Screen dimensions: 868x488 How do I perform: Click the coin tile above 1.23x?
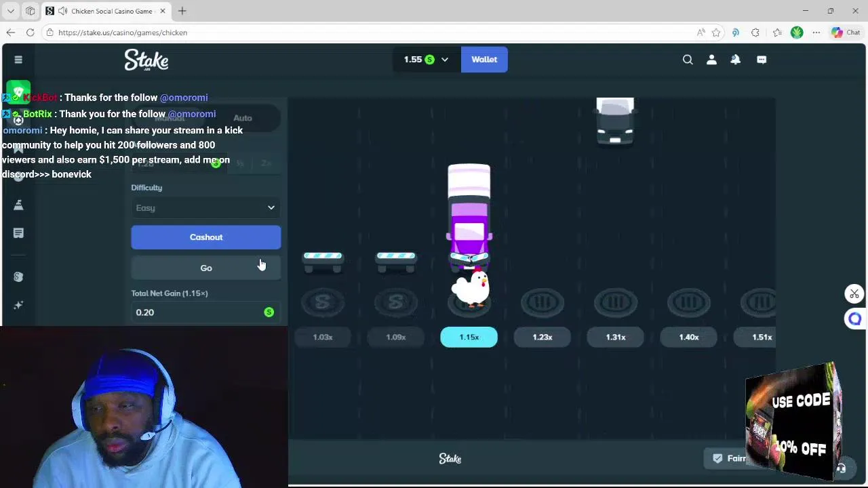click(x=542, y=302)
